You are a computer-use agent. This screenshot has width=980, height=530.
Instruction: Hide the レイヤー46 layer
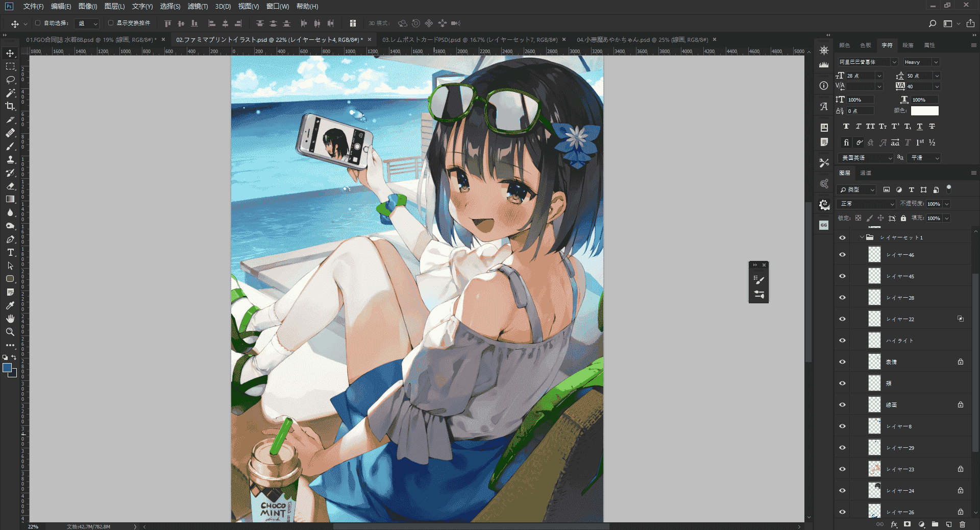(x=842, y=255)
